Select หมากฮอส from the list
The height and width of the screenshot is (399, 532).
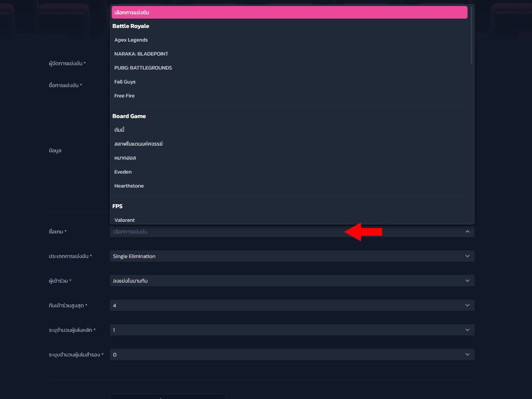point(289,158)
